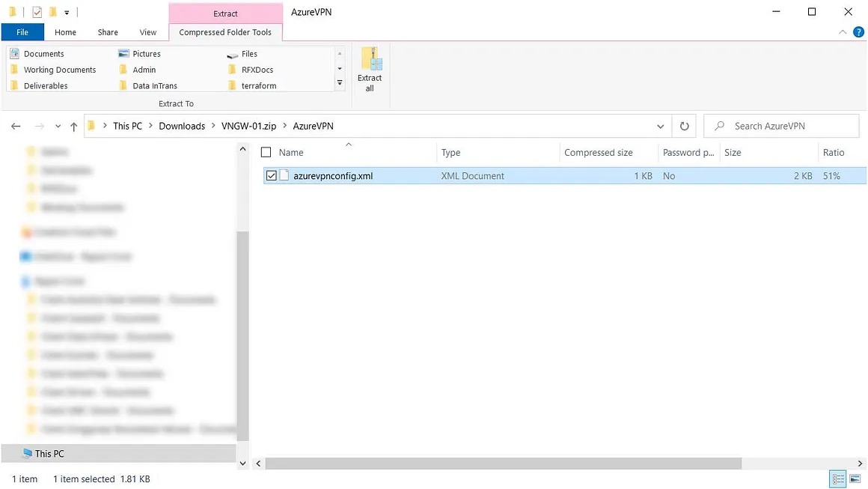
Task: Click the file list horizontal scrollbar
Action: coord(503,464)
